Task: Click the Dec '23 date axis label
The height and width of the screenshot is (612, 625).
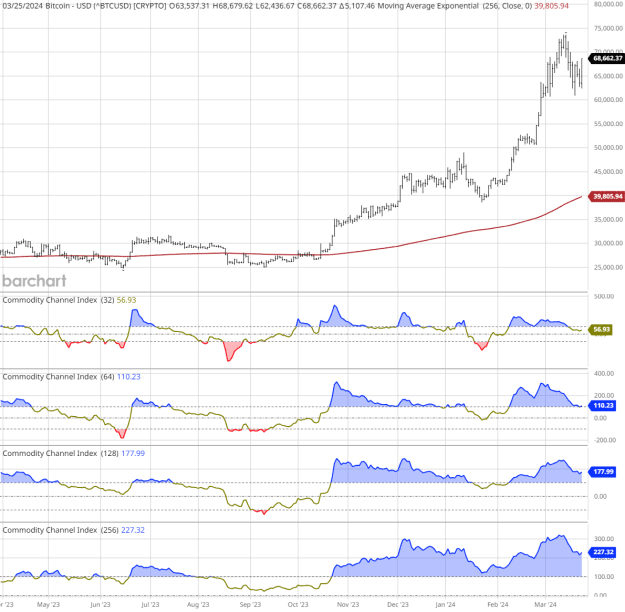Action: pos(398,604)
